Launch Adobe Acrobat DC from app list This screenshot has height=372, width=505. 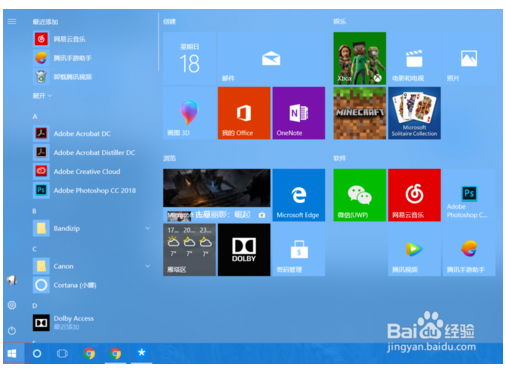point(92,134)
